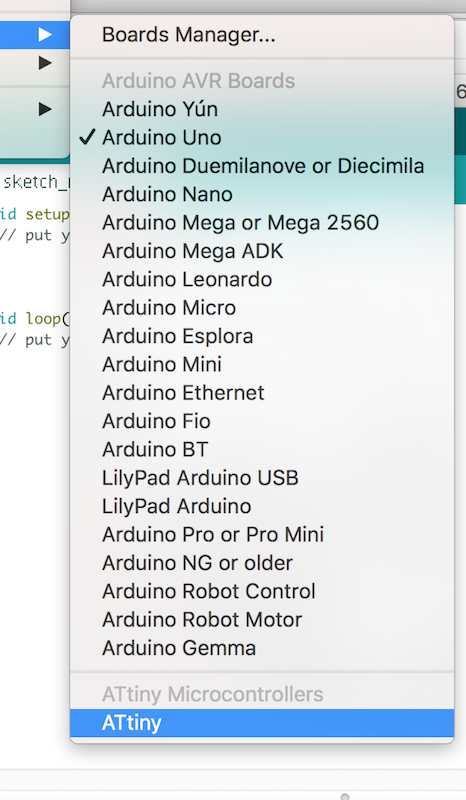Click 'setup' text in the code editor
Image resolution: width=466 pixels, height=800 pixels.
click(47, 214)
